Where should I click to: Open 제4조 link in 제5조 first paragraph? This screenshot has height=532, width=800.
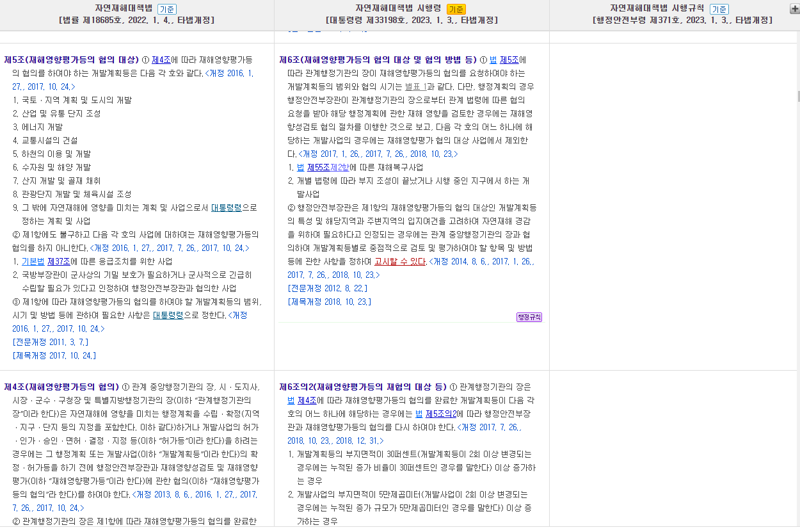pos(161,60)
